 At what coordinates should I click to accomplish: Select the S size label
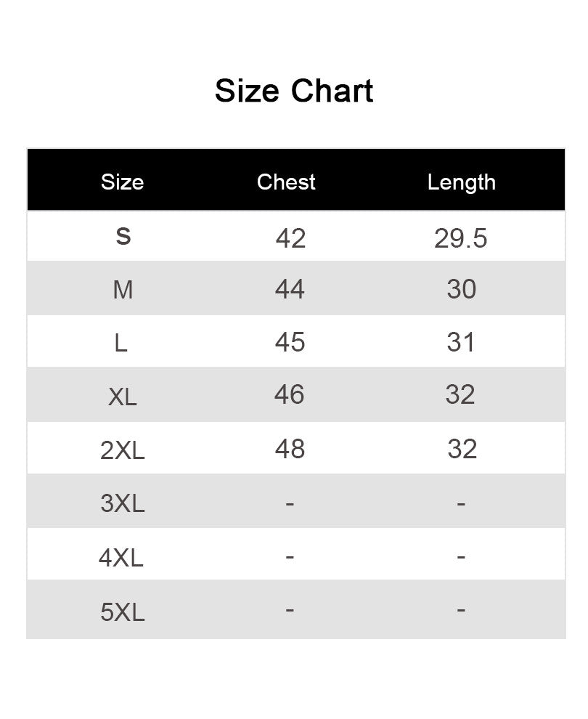point(123,236)
